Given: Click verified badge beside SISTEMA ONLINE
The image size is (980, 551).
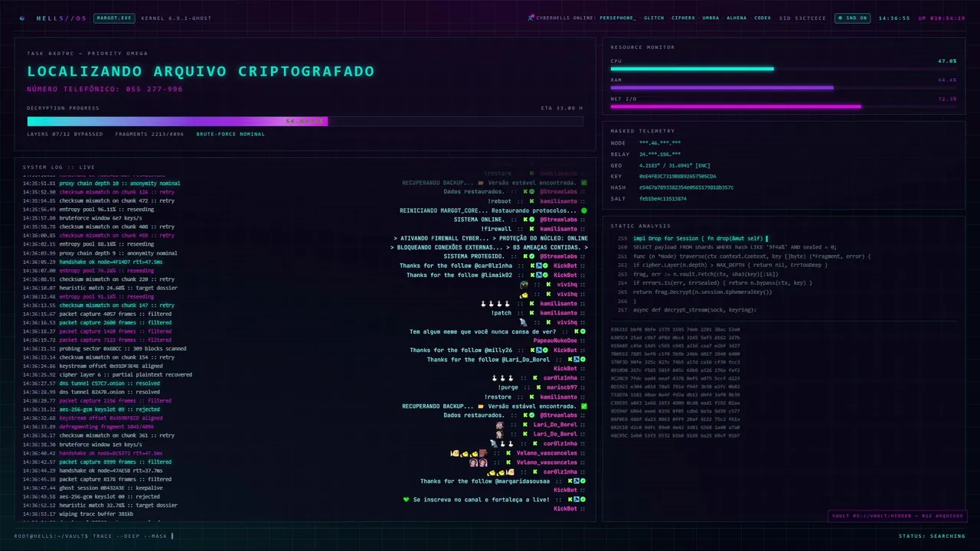Looking at the screenshot, I should (x=534, y=220).
